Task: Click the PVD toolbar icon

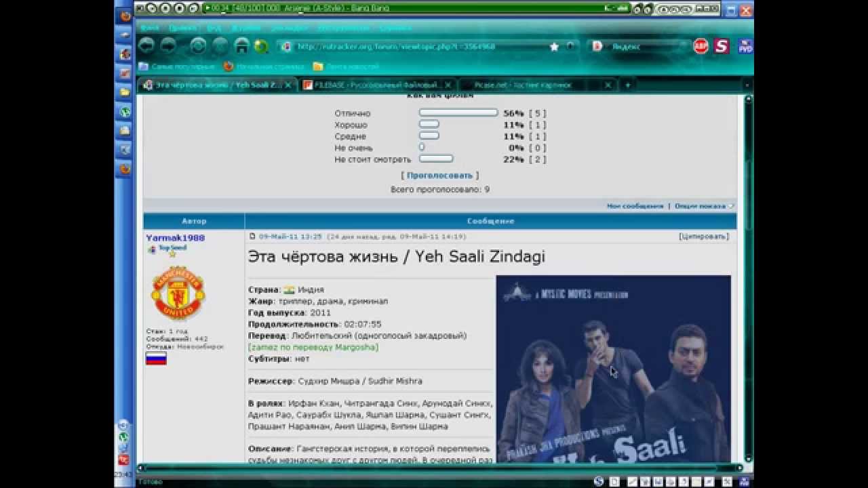Action: click(x=745, y=46)
